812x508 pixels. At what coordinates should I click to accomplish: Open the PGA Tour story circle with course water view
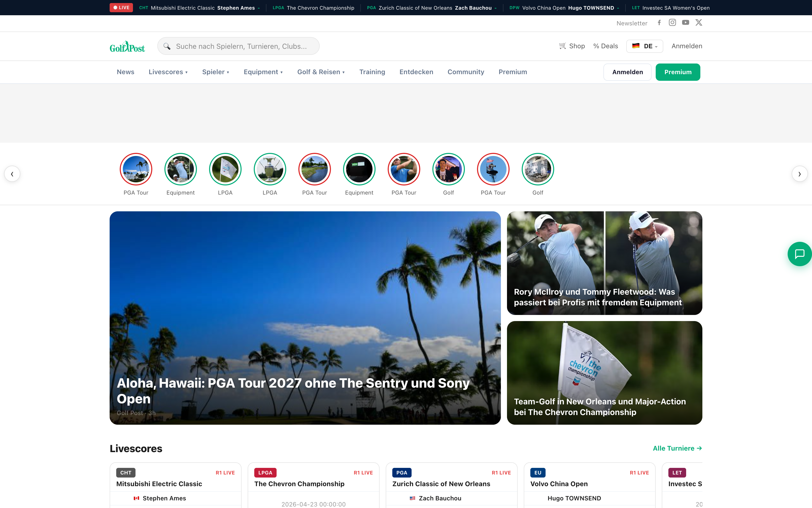coord(314,169)
